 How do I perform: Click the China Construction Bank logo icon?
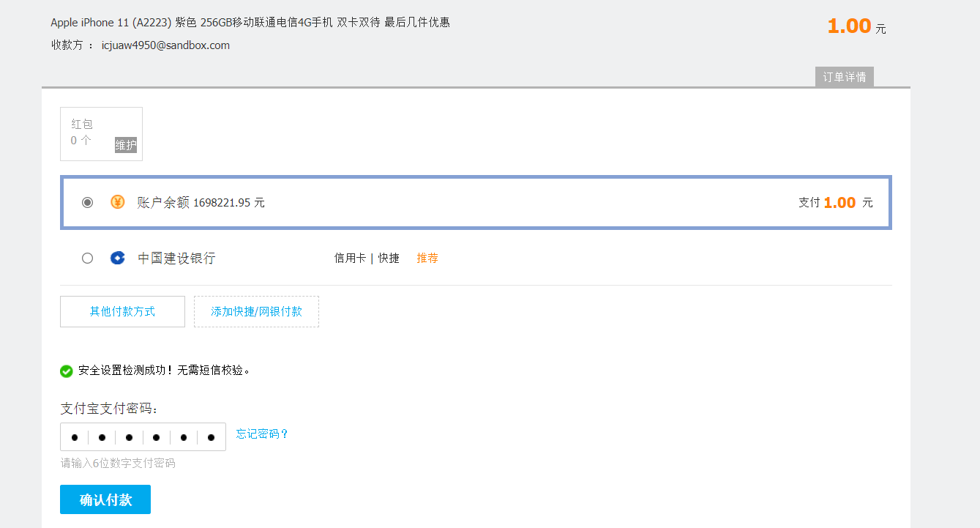pos(117,258)
